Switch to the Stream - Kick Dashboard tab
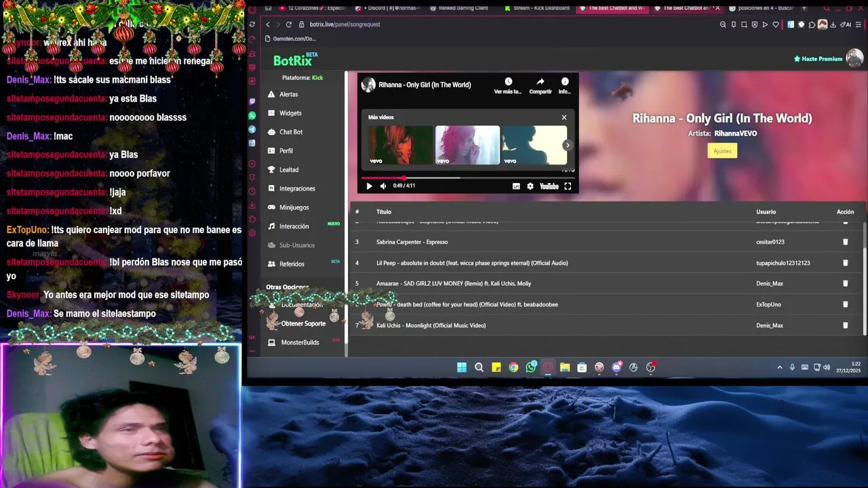This screenshot has height=488, width=868. (x=537, y=8)
